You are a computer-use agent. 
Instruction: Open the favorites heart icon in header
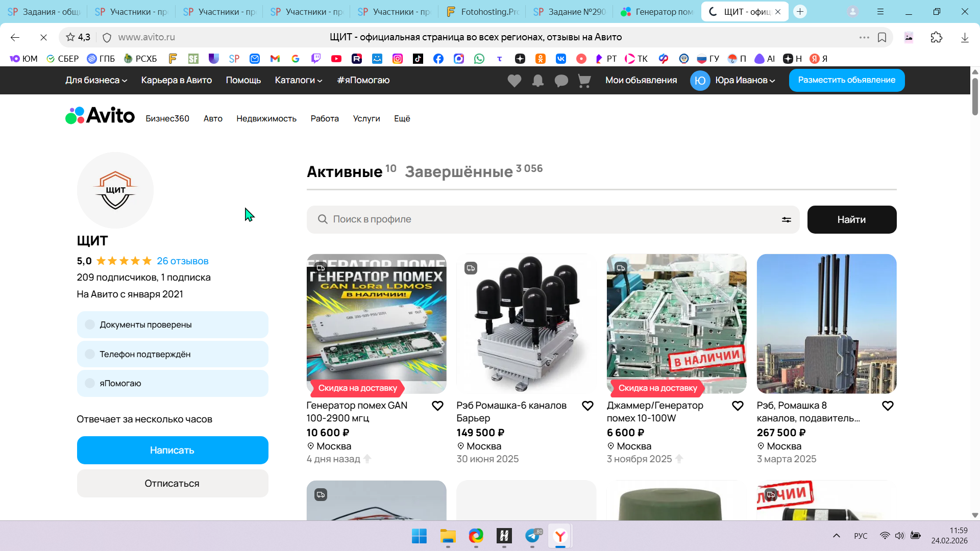[x=514, y=81]
